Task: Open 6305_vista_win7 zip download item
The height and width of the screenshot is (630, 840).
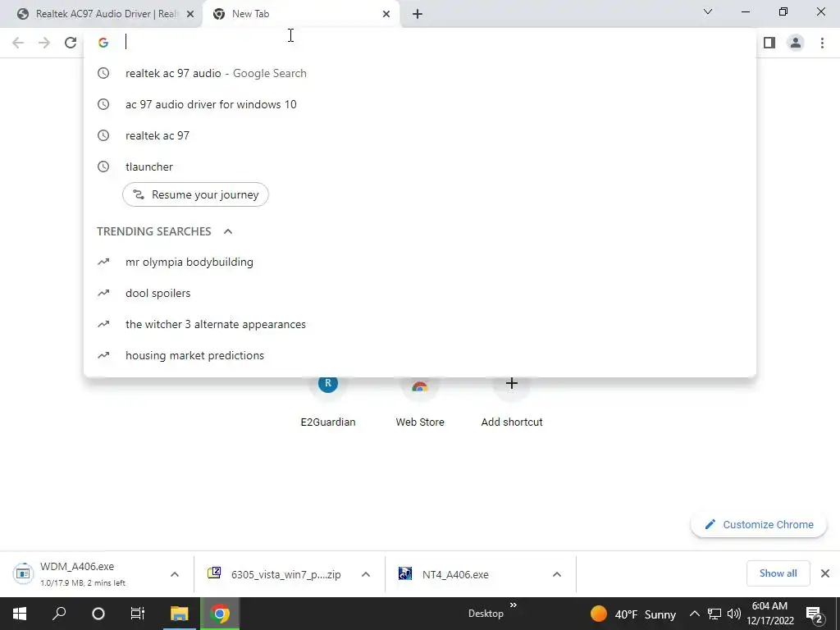Action: point(274,573)
